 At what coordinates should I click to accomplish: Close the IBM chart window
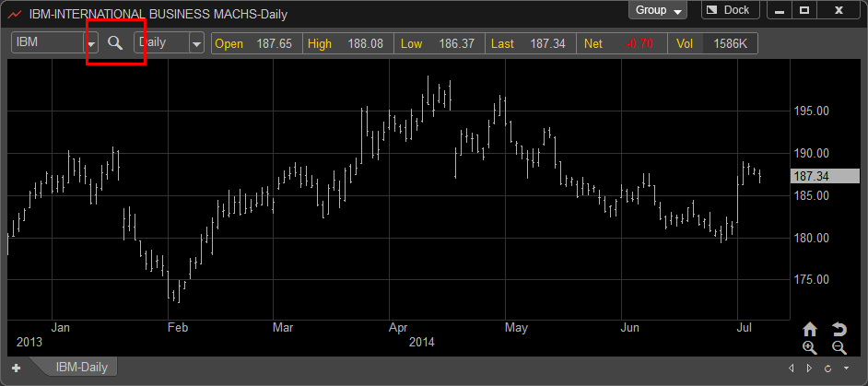(x=839, y=10)
